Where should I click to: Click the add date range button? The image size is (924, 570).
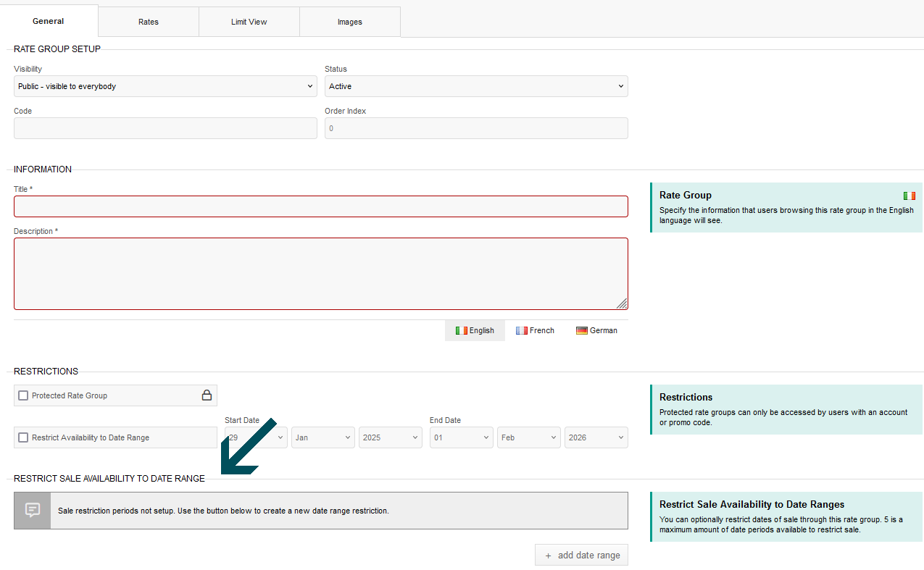582,556
